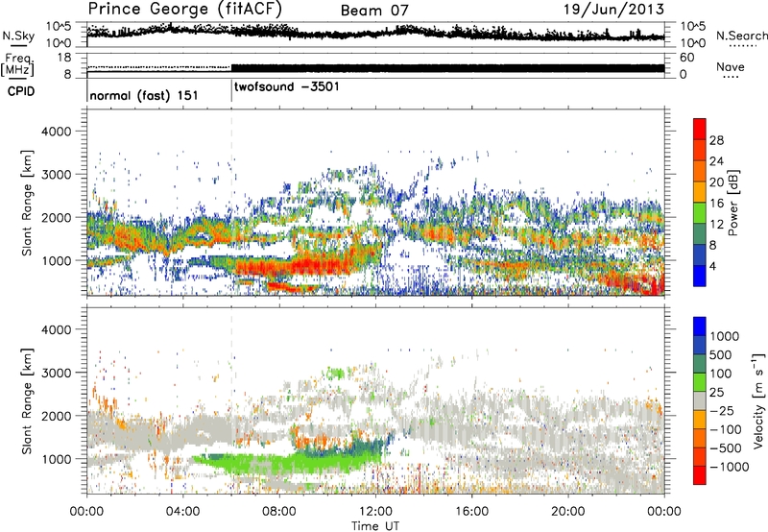768x532 pixels.
Task: Click the "20:00" time axis tick label
Action: point(567,512)
